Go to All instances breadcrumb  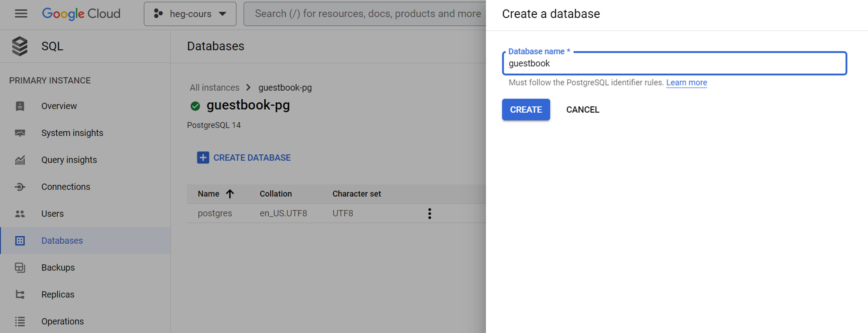click(x=214, y=88)
